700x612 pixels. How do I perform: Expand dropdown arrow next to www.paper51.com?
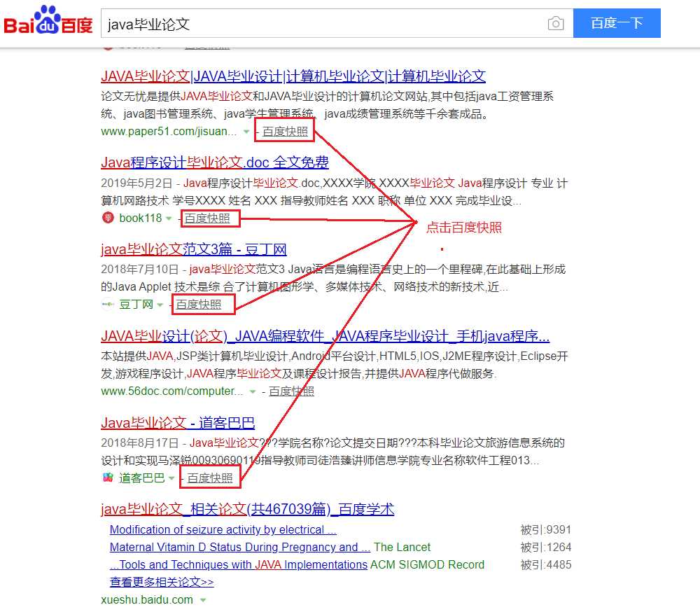(246, 132)
